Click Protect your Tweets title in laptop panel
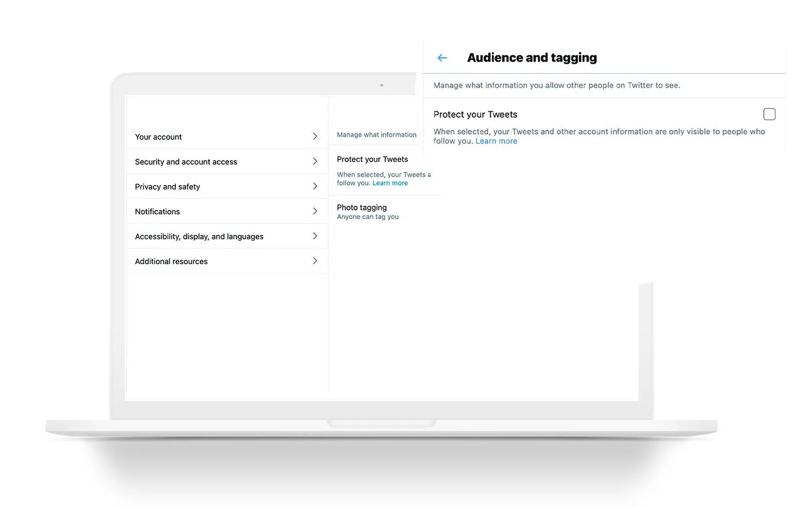 coord(372,160)
